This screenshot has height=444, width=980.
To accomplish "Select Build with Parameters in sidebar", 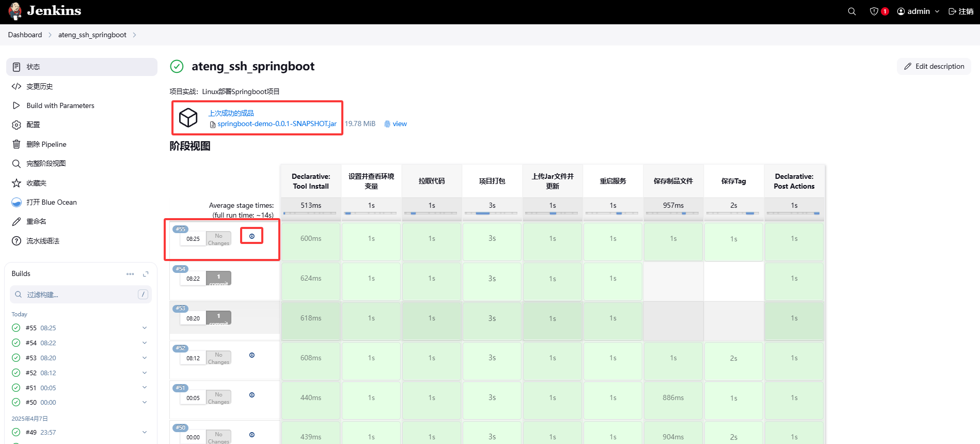I will click(60, 105).
